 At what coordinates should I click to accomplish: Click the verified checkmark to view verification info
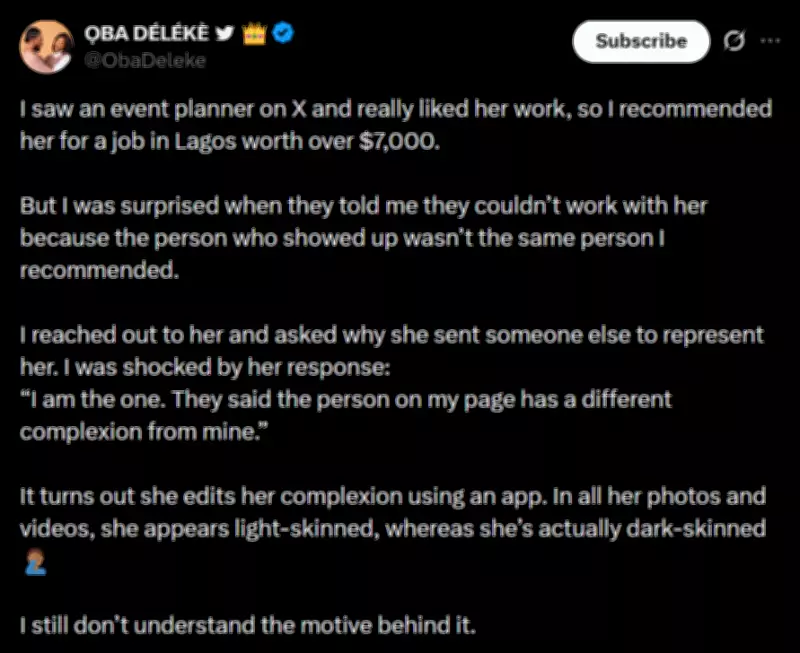pos(283,31)
